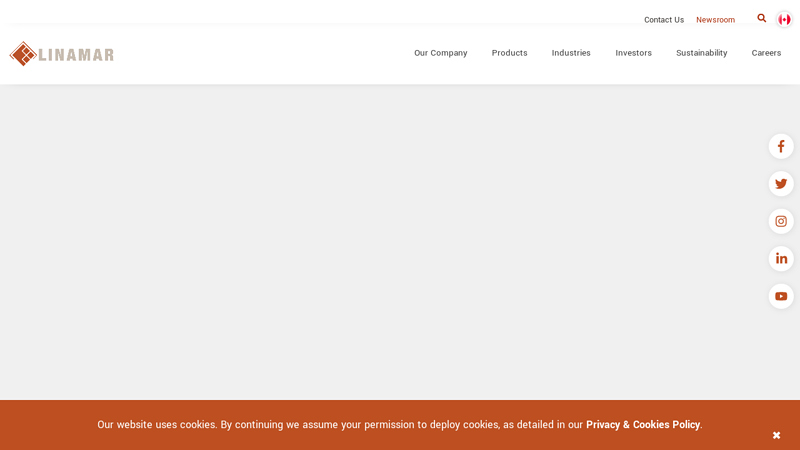Dismiss the cookie banner with X
The image size is (800, 450).
click(x=776, y=435)
